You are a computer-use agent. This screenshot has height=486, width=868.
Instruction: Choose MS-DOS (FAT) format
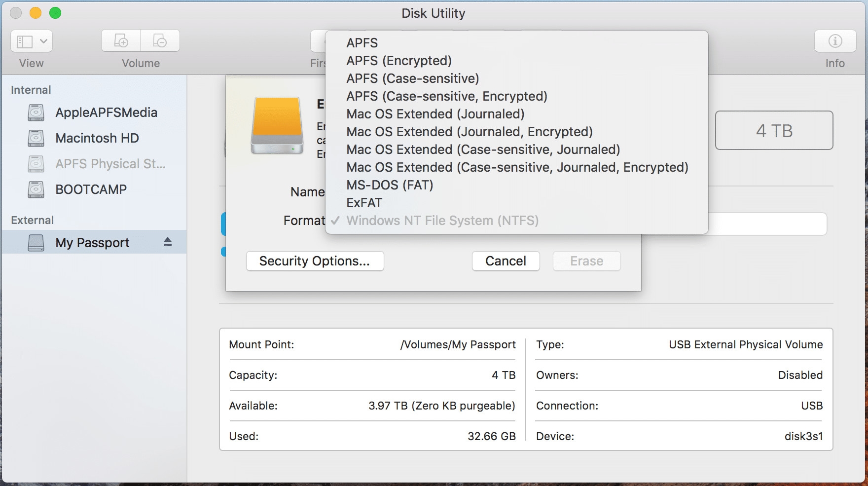pyautogui.click(x=390, y=185)
